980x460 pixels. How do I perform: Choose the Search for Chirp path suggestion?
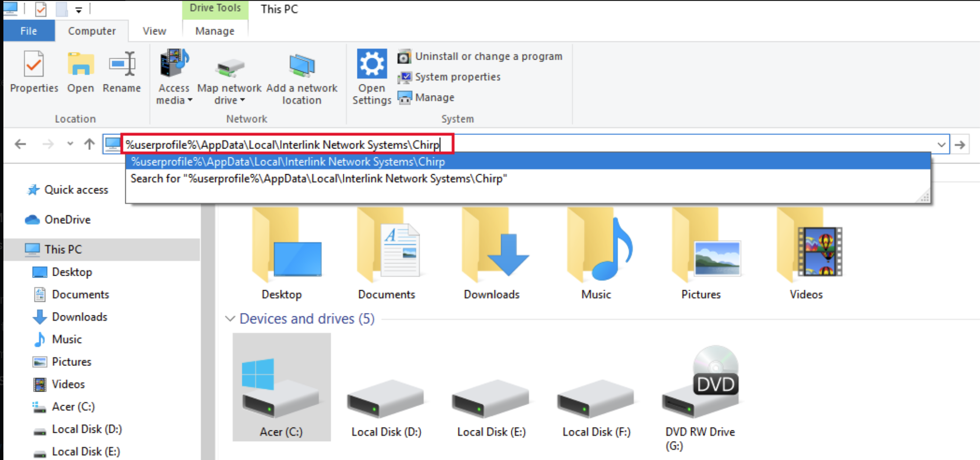(x=528, y=179)
